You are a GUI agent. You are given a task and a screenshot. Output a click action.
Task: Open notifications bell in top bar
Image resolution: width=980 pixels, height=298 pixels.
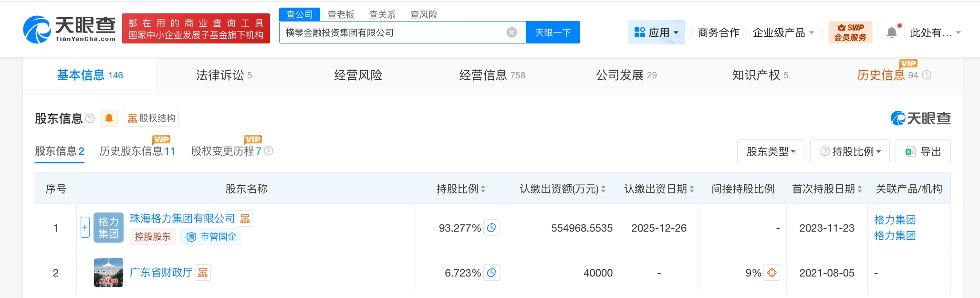click(891, 32)
